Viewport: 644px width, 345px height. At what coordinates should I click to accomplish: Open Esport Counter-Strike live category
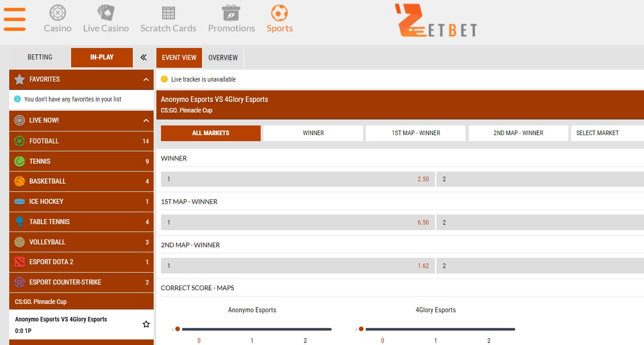[x=81, y=282]
